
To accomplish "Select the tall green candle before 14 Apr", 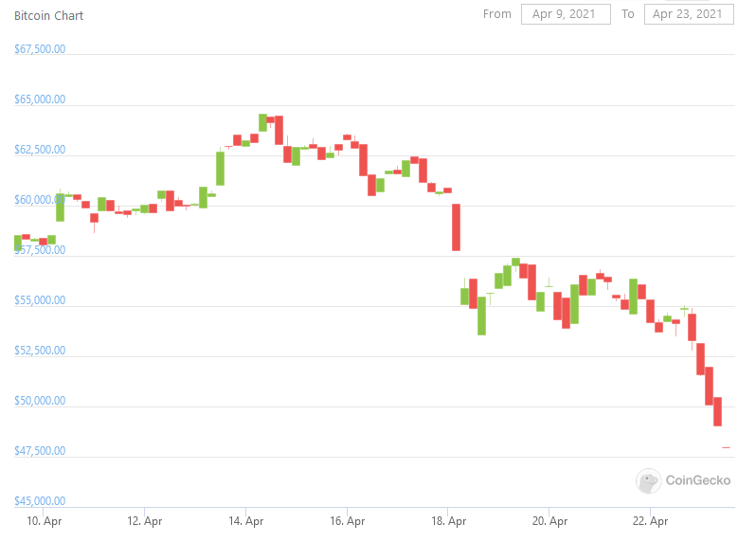I will 220,168.
